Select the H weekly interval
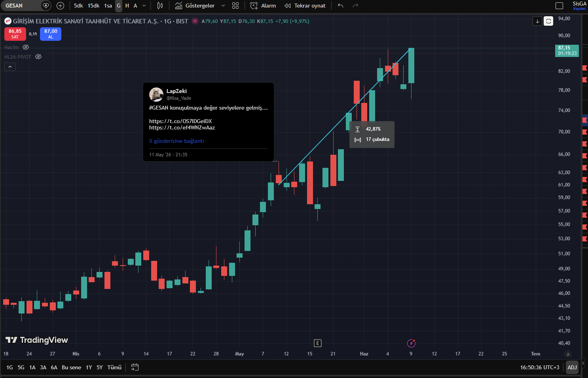 click(127, 6)
